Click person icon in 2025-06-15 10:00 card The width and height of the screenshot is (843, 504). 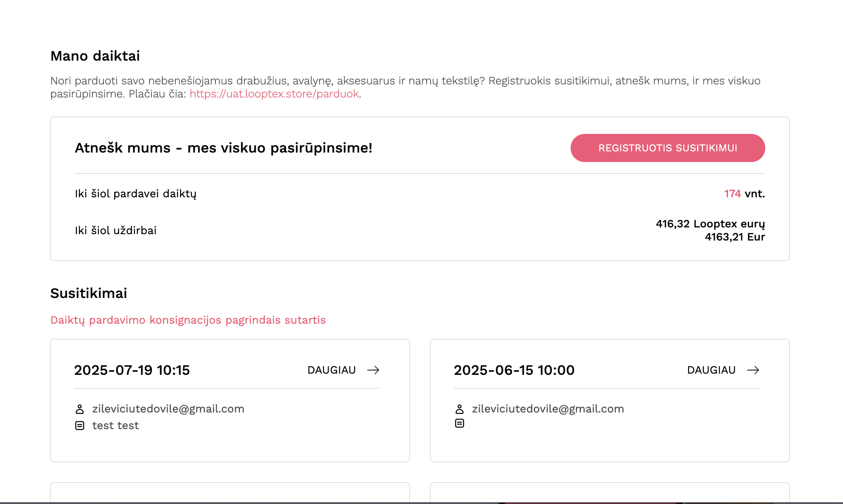(460, 409)
